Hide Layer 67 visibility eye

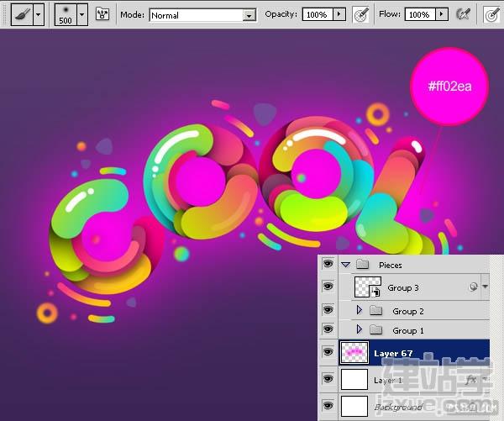point(328,351)
